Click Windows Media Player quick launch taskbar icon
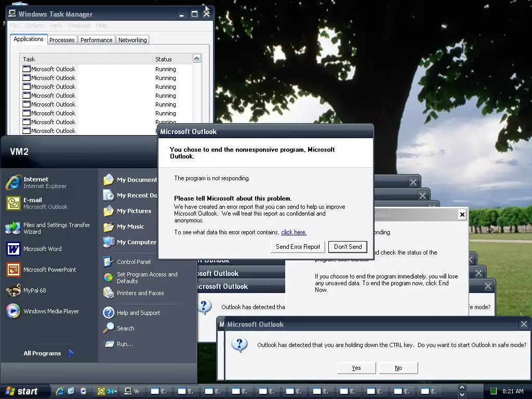Viewport: 532px width, 399px height. [84, 391]
